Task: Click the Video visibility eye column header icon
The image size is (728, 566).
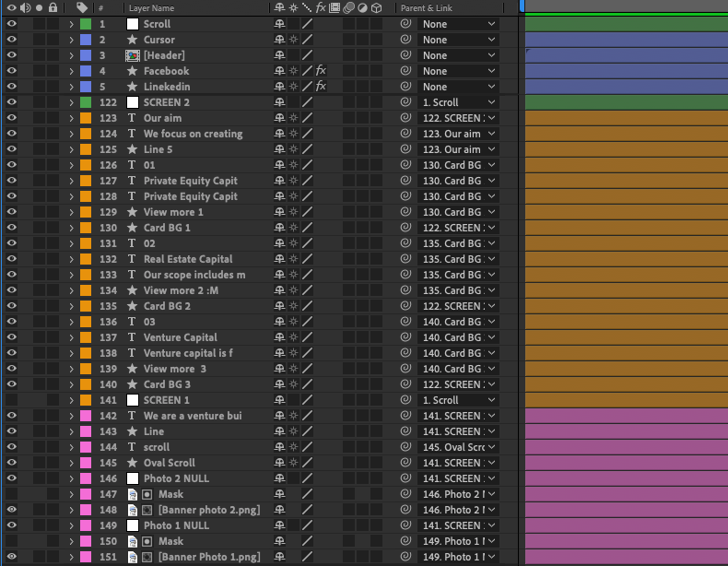Action: pos(11,7)
